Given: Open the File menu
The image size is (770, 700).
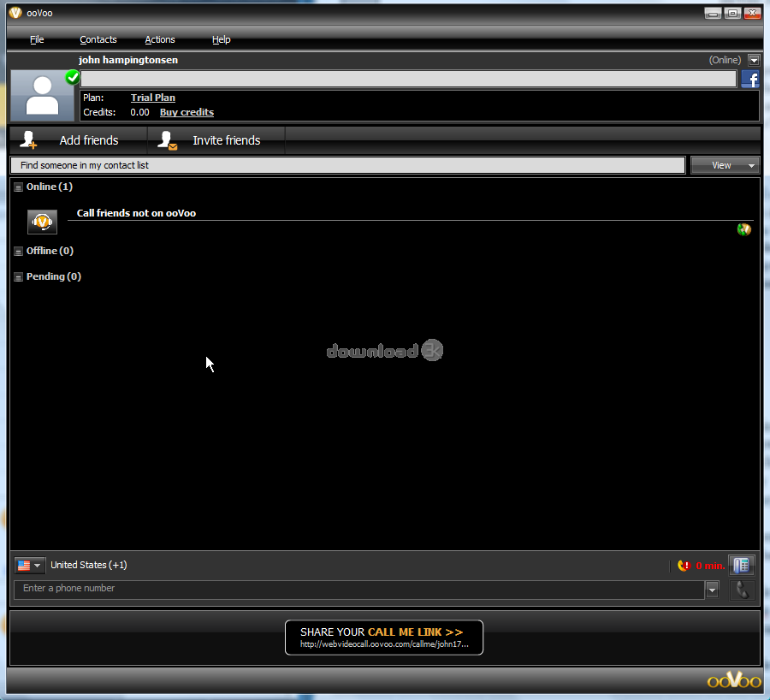Looking at the screenshot, I should (37, 39).
